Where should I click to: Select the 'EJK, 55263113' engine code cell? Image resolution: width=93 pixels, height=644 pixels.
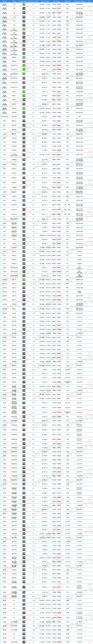79,268
